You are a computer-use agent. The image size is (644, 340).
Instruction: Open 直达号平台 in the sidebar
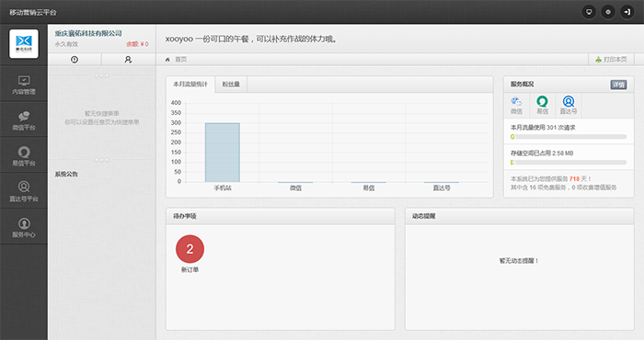click(x=24, y=191)
